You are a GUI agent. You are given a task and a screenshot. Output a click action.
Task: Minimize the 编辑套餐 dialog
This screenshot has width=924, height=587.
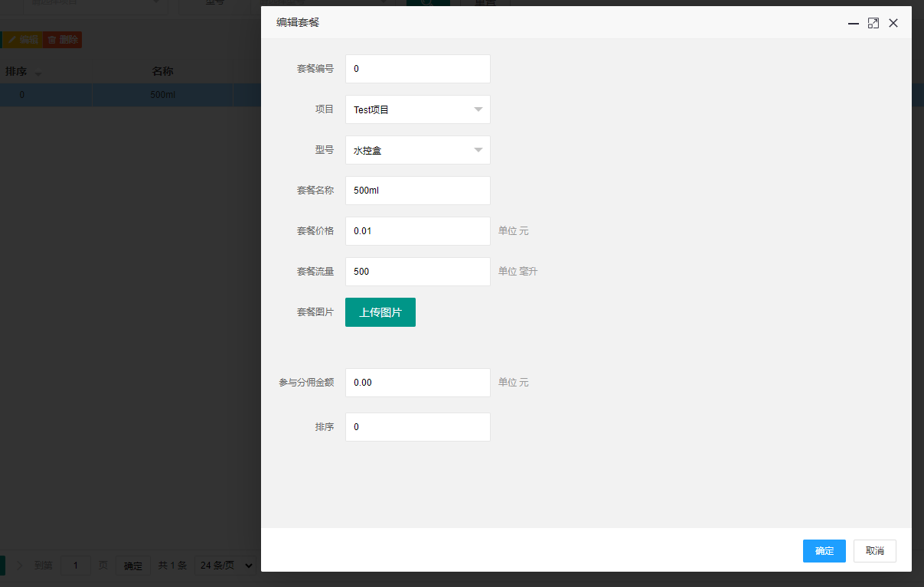[x=854, y=24]
